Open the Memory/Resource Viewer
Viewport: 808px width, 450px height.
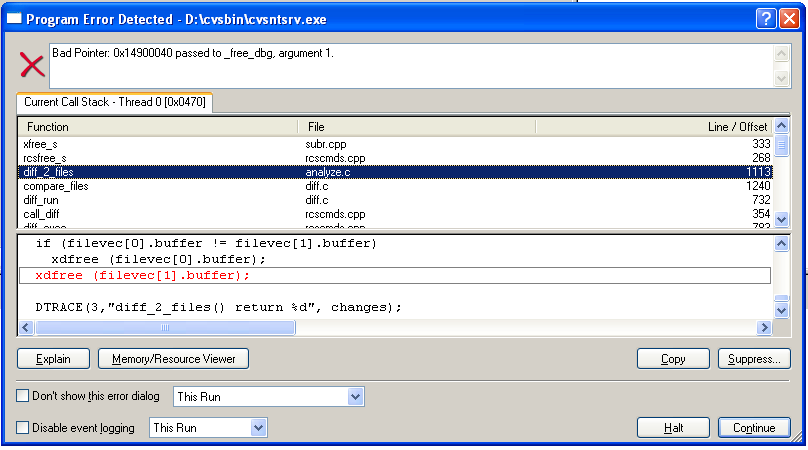click(173, 359)
